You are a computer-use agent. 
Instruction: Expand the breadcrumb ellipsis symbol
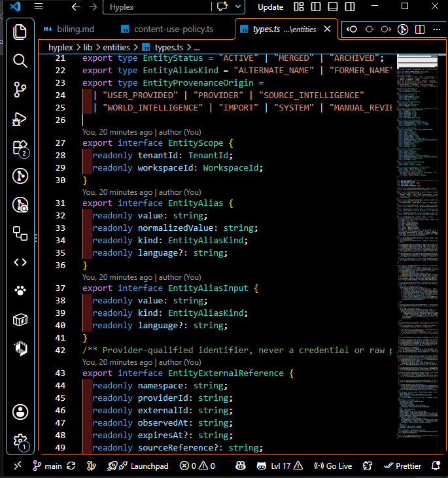[197, 48]
